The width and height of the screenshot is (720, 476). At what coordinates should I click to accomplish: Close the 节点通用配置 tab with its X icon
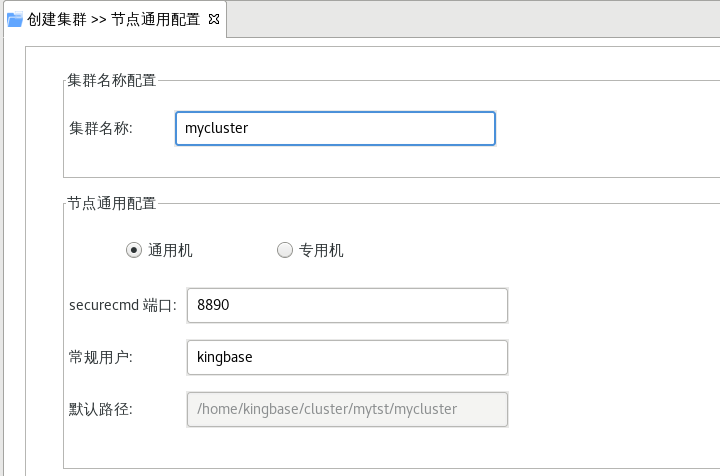213,19
